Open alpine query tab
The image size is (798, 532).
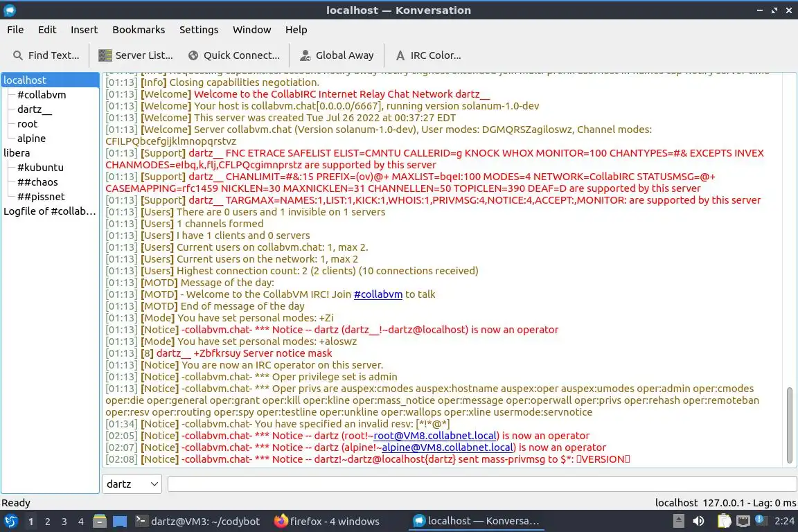(31, 139)
